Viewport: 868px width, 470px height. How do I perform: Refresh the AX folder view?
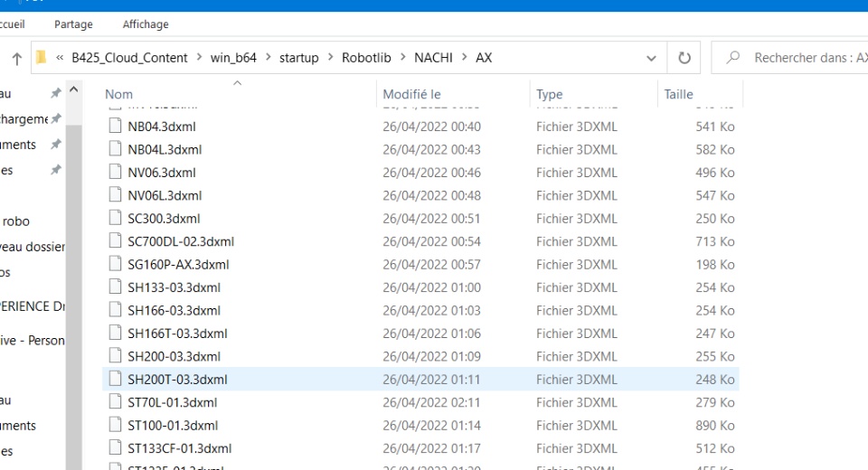click(684, 58)
